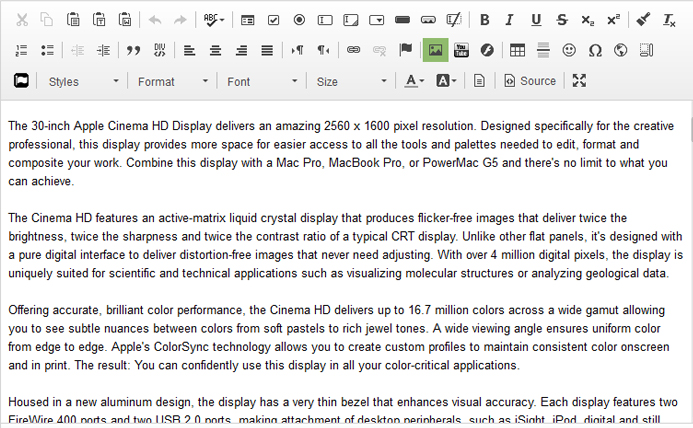This screenshot has height=428, width=693.
Task: Insert a numbered list
Action: click(21, 50)
